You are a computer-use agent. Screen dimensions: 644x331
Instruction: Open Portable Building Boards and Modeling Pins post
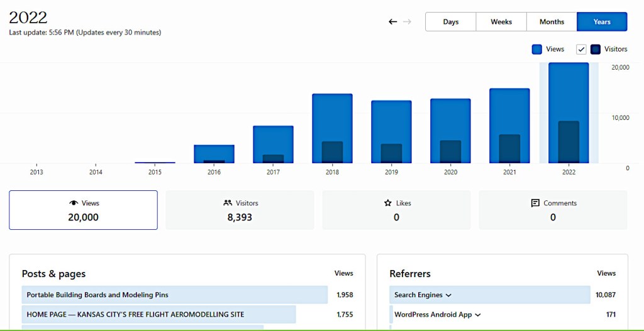pyautogui.click(x=97, y=295)
